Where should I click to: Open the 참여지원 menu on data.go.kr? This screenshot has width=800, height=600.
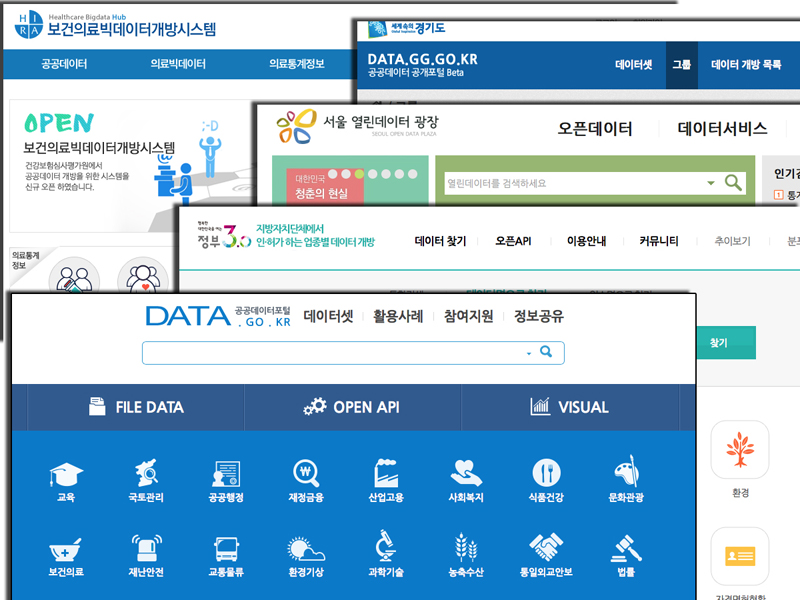(468, 316)
